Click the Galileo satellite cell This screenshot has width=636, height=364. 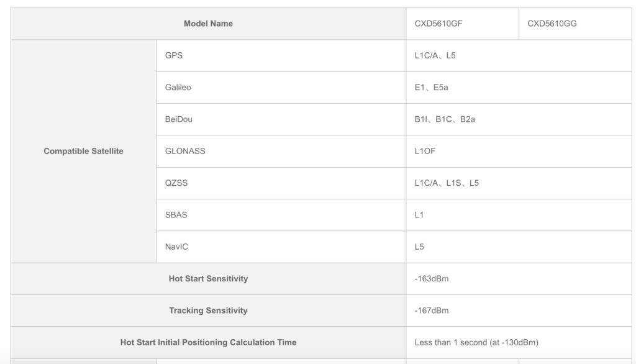pos(281,87)
